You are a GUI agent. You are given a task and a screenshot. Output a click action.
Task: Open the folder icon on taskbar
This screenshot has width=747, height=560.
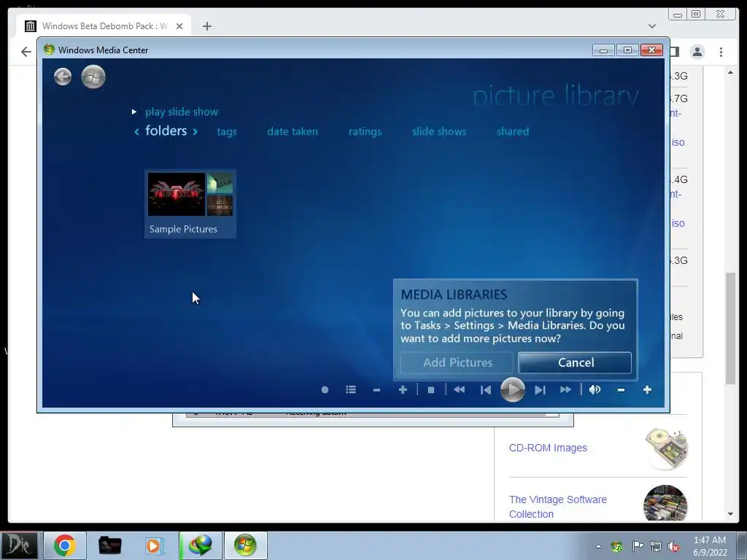click(109, 545)
